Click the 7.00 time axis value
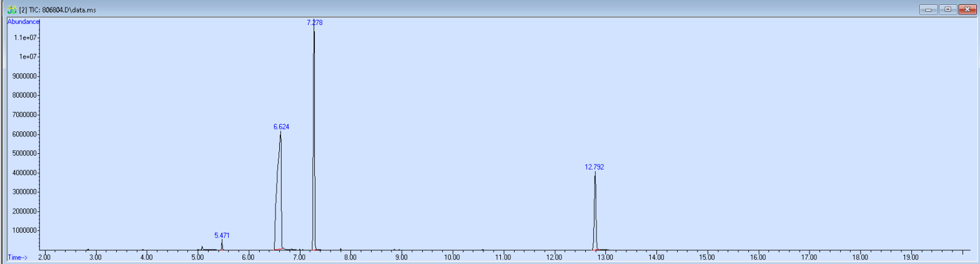Image resolution: width=980 pixels, height=264 pixels. coord(299,257)
